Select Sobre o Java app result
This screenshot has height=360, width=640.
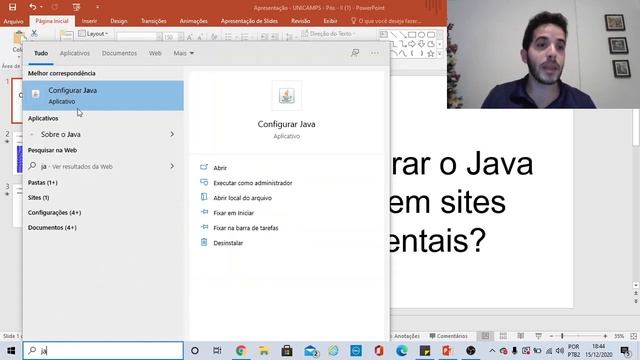point(60,134)
